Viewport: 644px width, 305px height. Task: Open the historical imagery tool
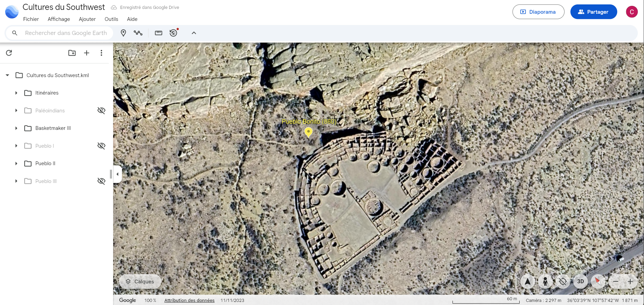(174, 33)
